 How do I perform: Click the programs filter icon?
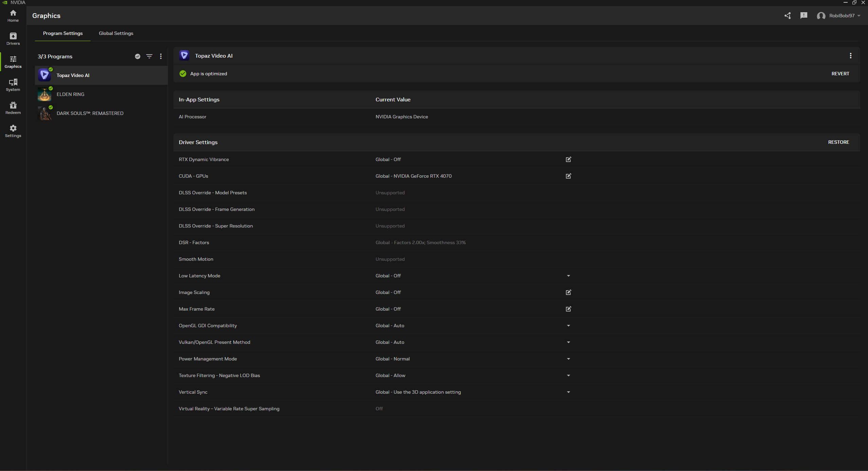coord(149,56)
